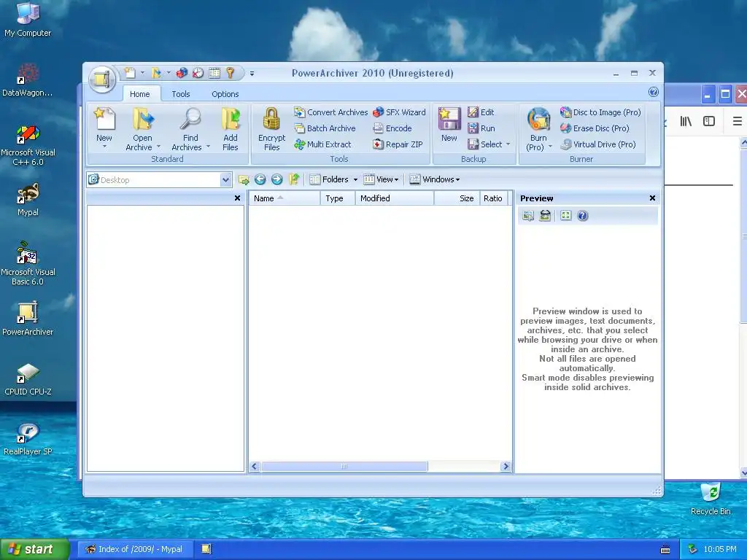
Task: Close the Preview panel
Action: click(652, 198)
